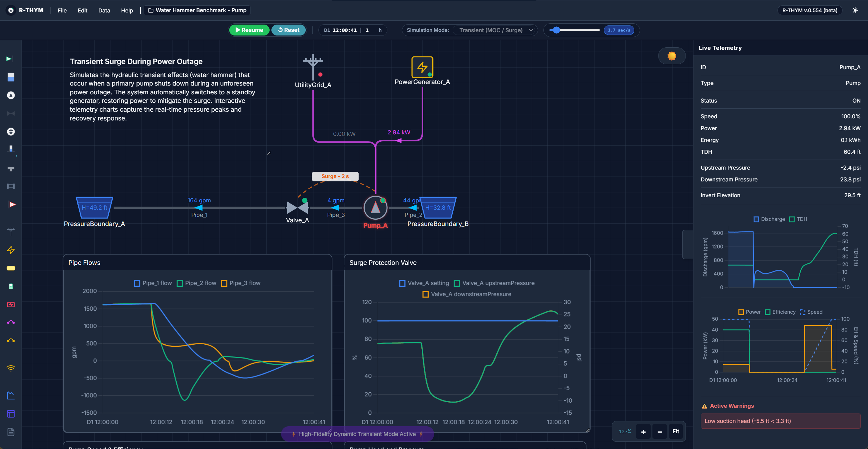Toggle Valve_A downstreamPressure series visibility
Screen dimensions: 868x449
(x=467, y=294)
